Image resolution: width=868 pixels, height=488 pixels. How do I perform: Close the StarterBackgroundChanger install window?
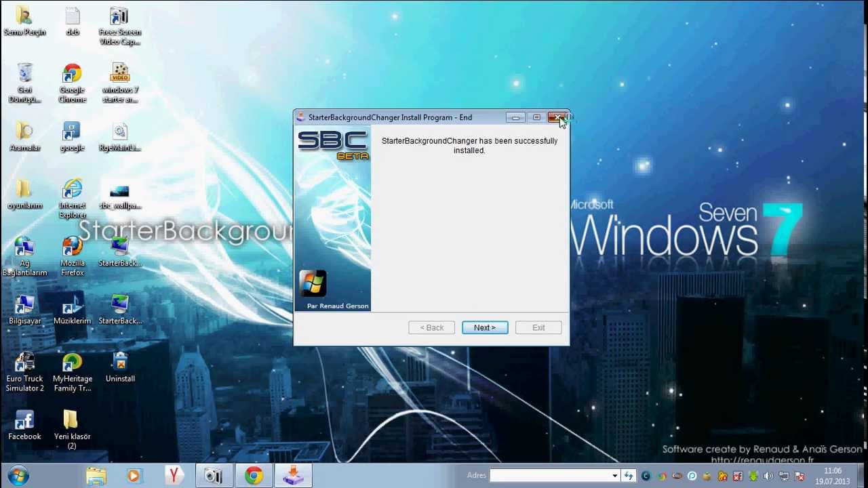point(557,118)
